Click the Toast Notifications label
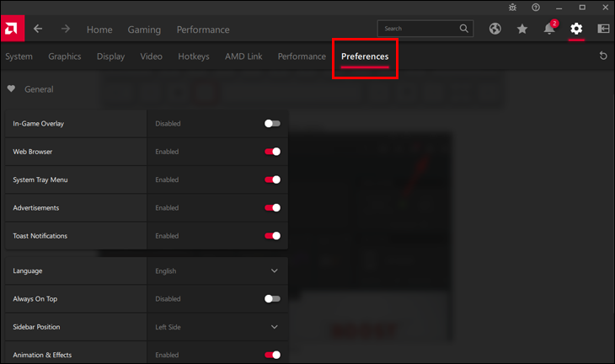 point(40,236)
